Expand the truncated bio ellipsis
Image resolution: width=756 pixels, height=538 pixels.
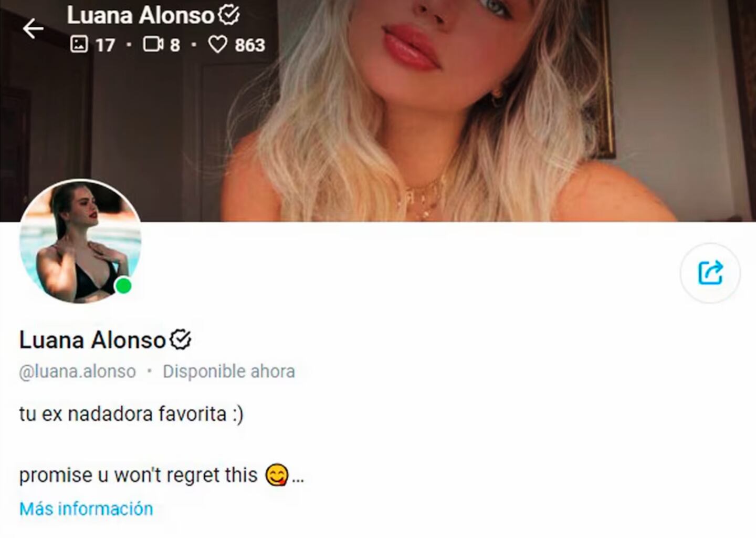(x=298, y=478)
